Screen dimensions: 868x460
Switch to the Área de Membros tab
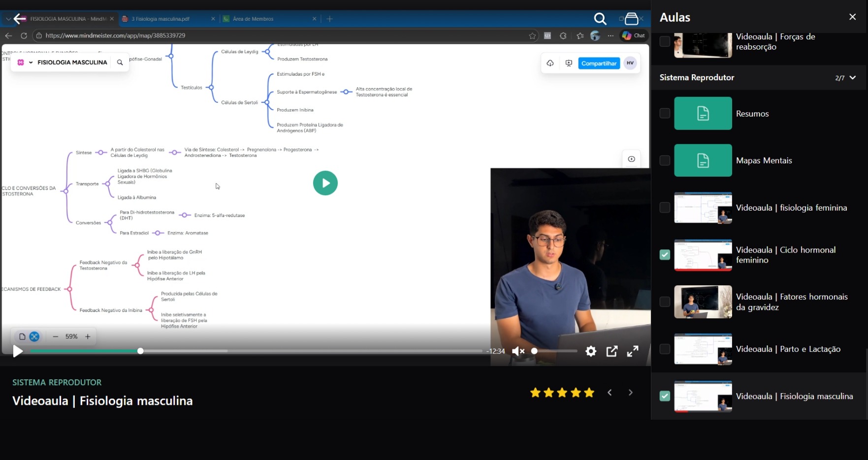269,19
